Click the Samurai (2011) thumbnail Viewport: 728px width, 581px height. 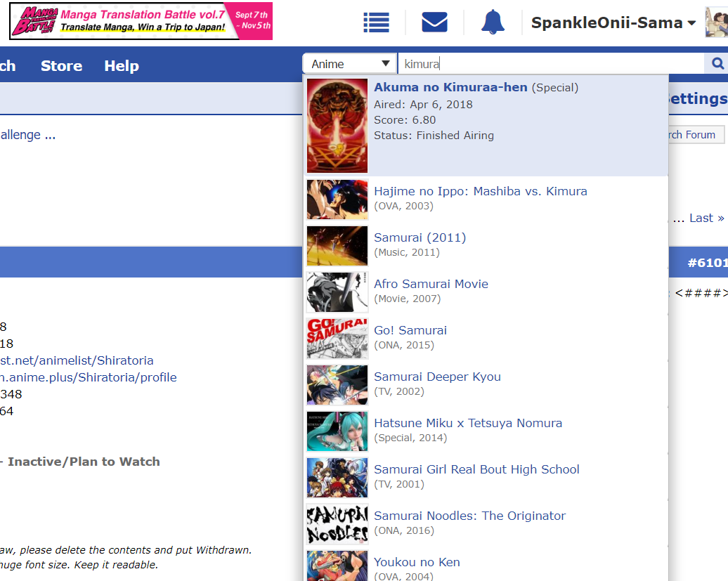click(x=337, y=245)
